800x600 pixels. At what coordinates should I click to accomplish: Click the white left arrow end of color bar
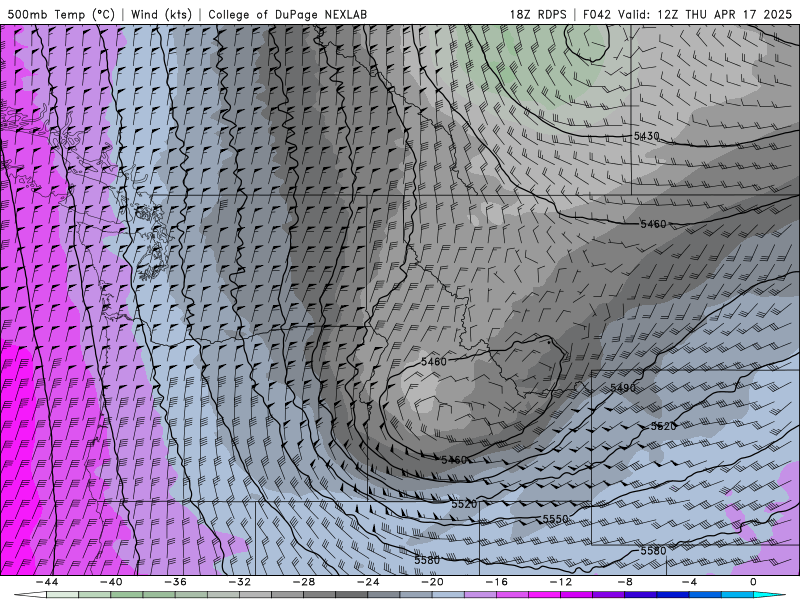coord(31,595)
